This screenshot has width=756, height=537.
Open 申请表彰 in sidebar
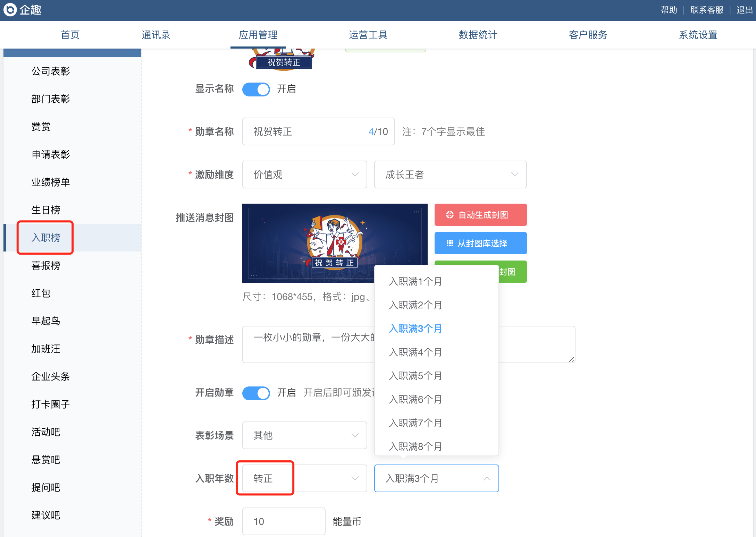(x=72, y=154)
